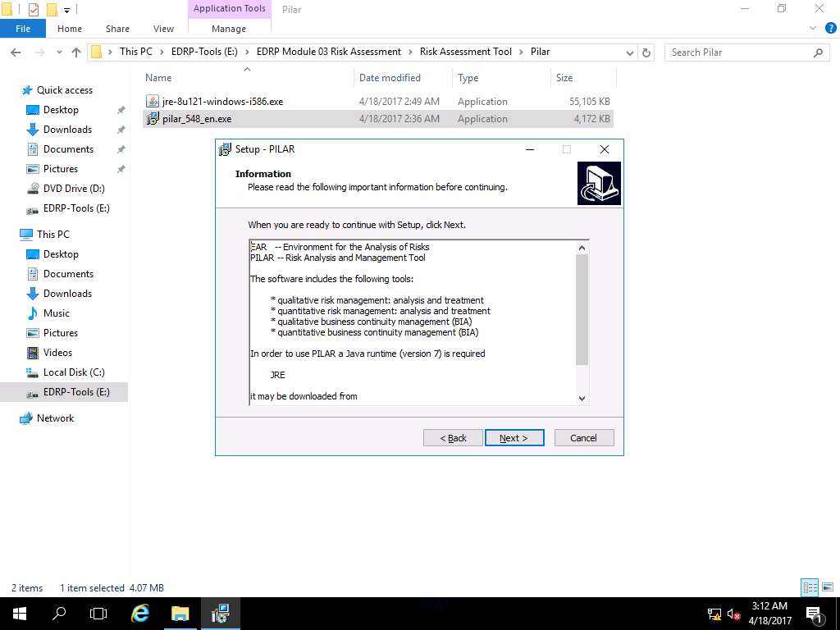Open taskbar search

click(x=59, y=614)
